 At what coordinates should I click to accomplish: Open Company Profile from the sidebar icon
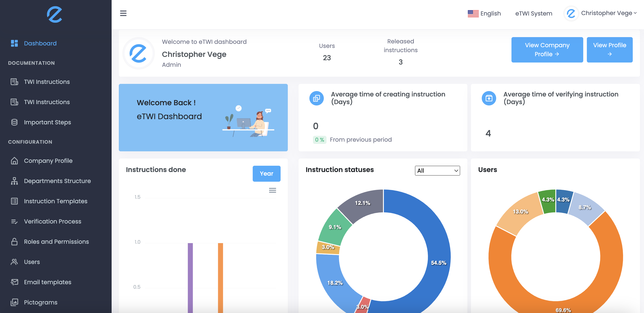(14, 161)
